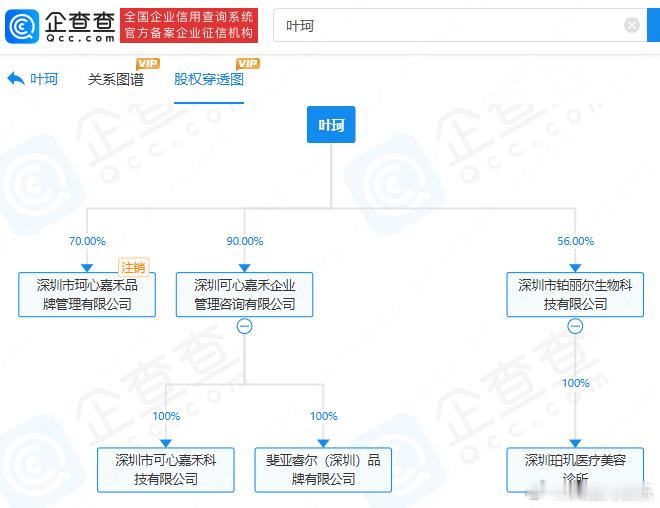Viewport: 660px width, 508px height.
Task: Clear the search box with the X icon
Action: point(631,25)
